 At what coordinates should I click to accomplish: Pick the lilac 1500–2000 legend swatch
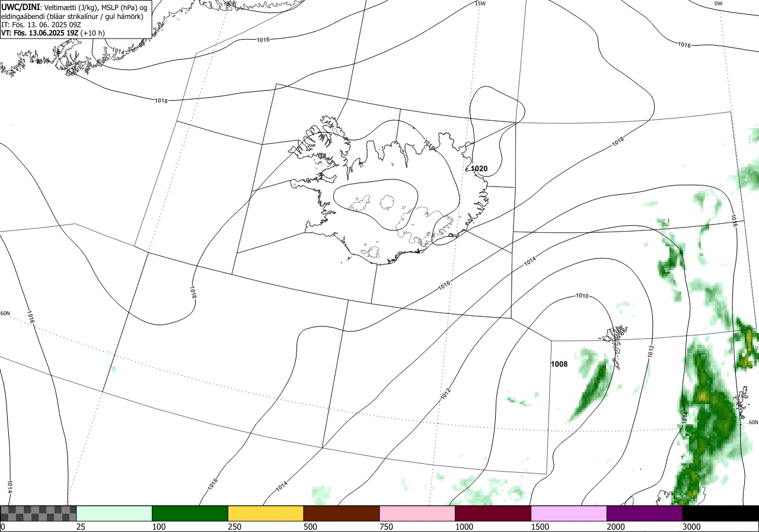click(x=569, y=513)
